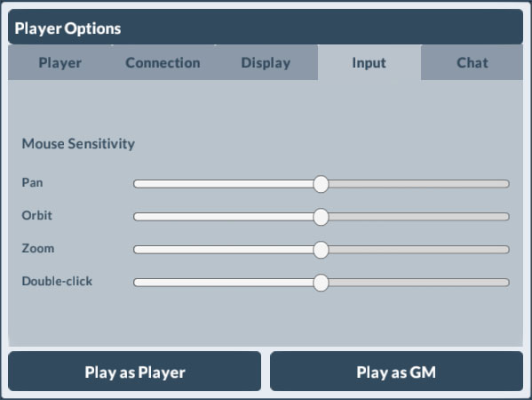
Task: Reduce Double-click sensitivity on the filled track
Action: (x=224, y=283)
